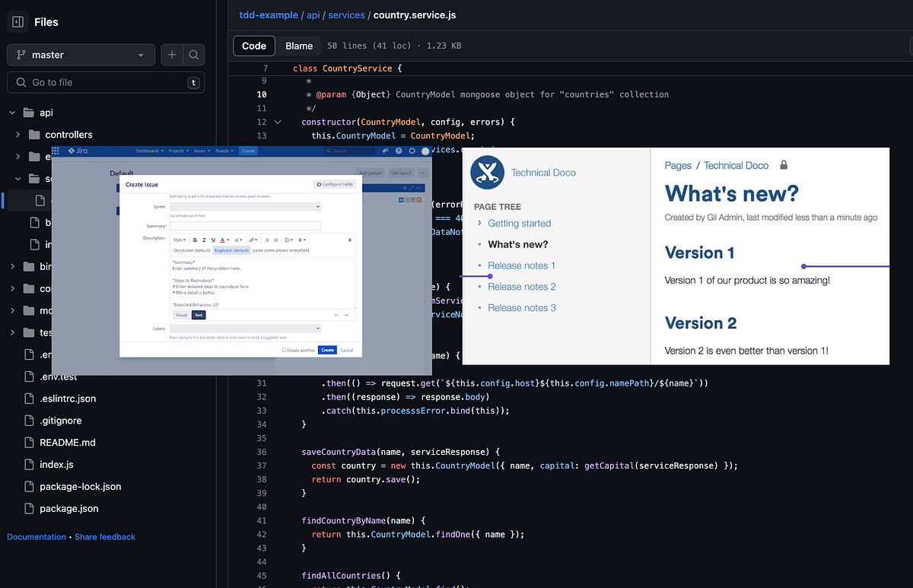Insert a link in the description editor

(x=252, y=240)
